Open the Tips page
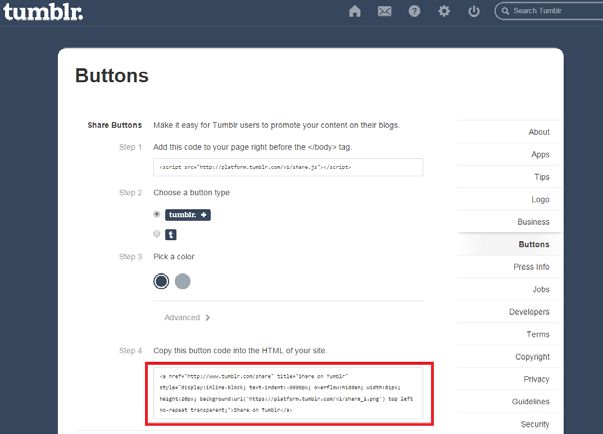This screenshot has width=603, height=434. pos(542,177)
